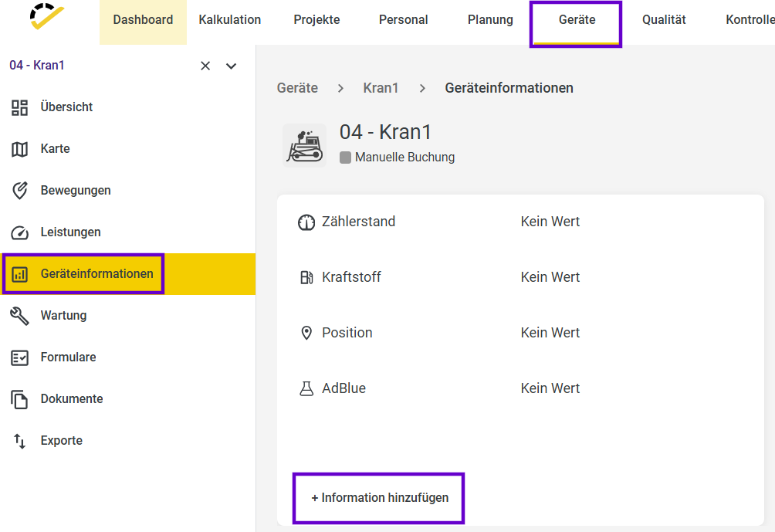Screen dimensions: 775x532
Task: Click the Zählerstand label
Action: coord(358,222)
